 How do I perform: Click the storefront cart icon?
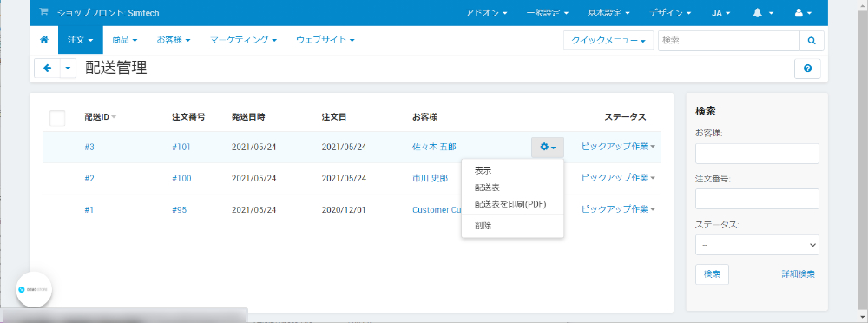click(x=43, y=12)
